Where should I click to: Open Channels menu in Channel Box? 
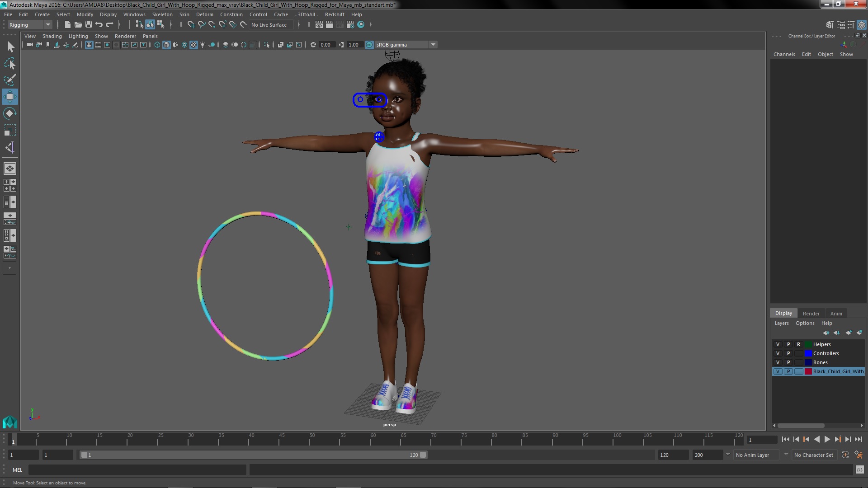[784, 54]
